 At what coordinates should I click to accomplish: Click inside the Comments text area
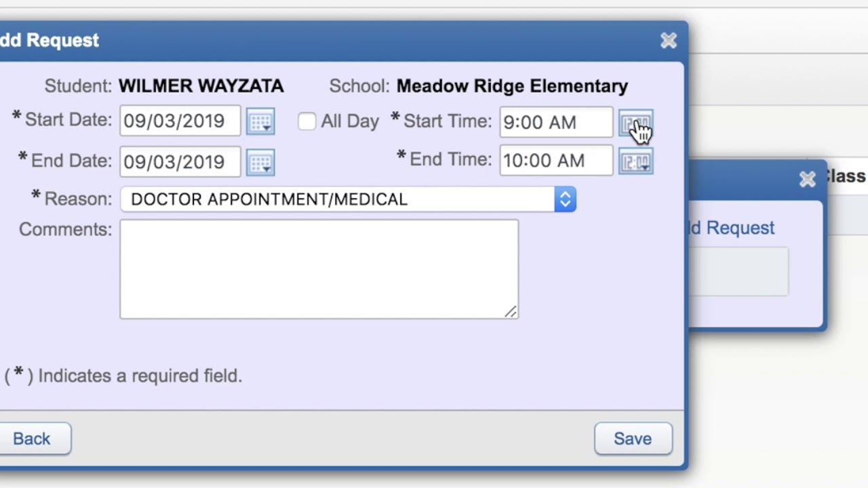(x=319, y=268)
